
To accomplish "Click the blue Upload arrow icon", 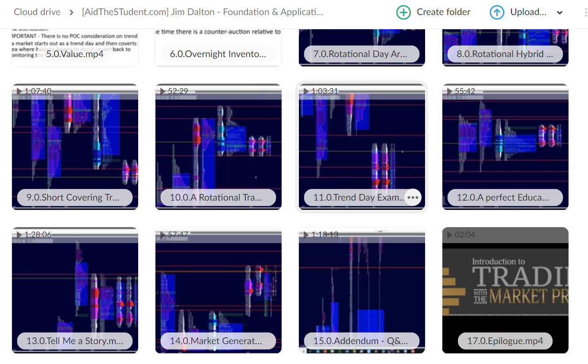I will click(497, 12).
